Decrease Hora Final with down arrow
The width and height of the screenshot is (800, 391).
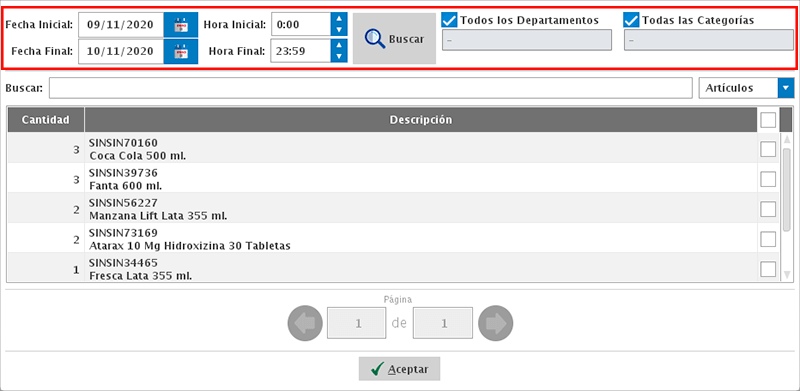(339, 57)
